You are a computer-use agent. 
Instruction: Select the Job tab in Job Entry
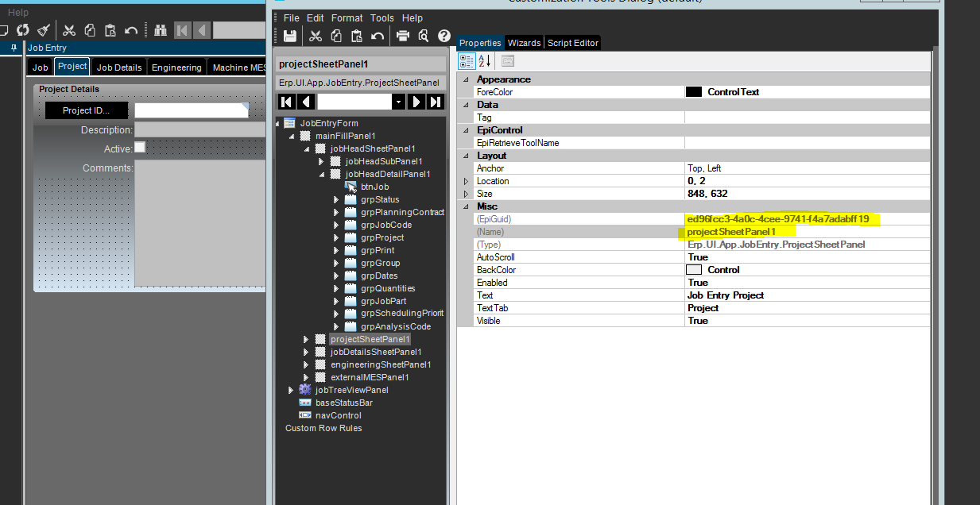point(41,67)
